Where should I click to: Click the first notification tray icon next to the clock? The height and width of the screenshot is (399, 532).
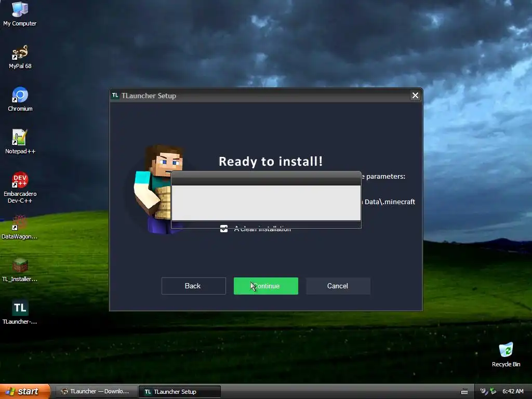pos(484,392)
